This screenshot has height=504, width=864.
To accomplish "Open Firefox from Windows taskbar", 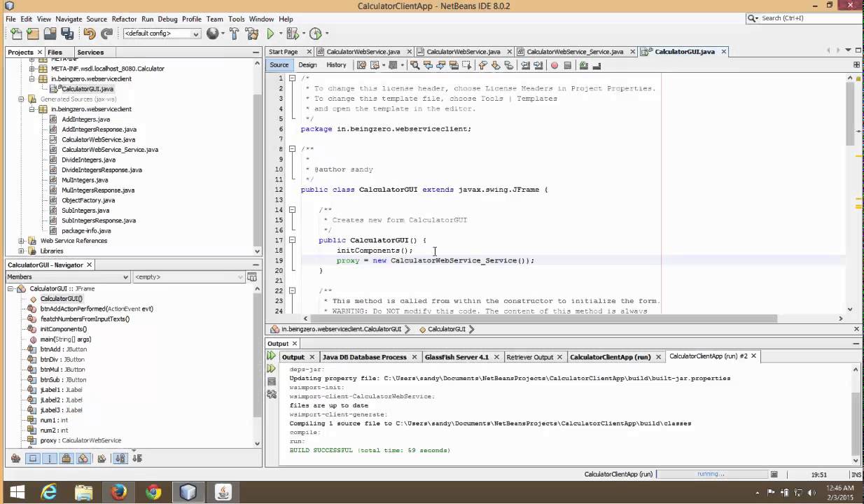I will pos(118,492).
